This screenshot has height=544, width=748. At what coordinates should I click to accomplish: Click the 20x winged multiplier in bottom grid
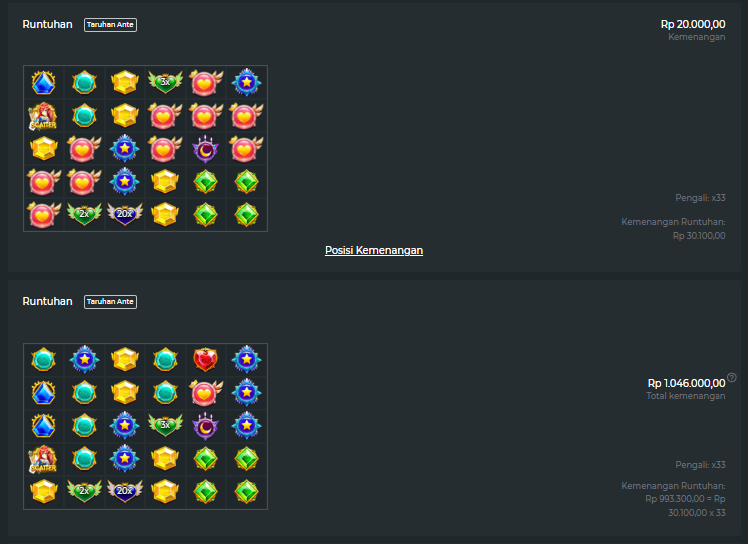(x=125, y=491)
